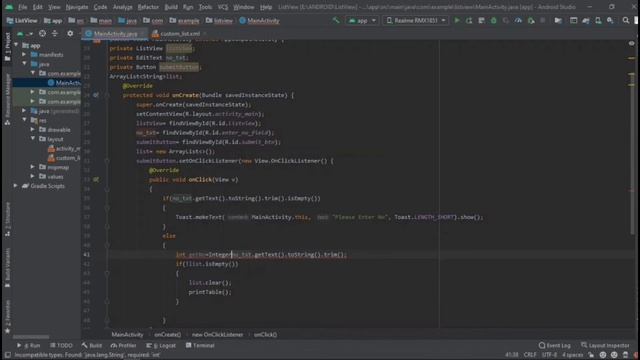The image size is (640, 360).
Task: Click the onCreate() breadcrumb
Action: click(167, 334)
